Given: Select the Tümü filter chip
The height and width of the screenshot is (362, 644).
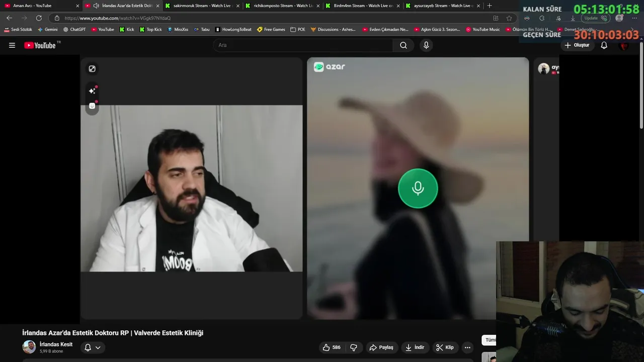Looking at the screenshot, I should coord(489,340).
